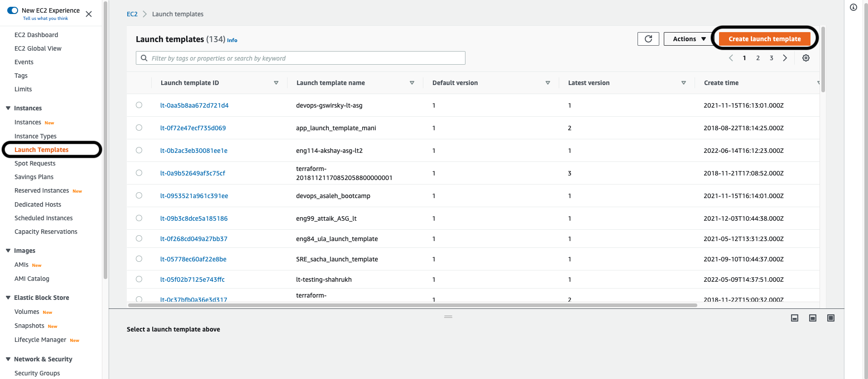Collapse the Elastic Block Store section
The width and height of the screenshot is (868, 379).
tap(8, 298)
